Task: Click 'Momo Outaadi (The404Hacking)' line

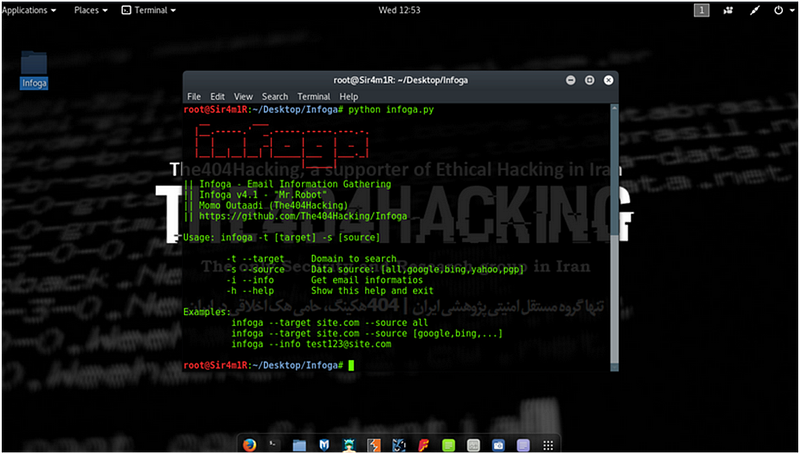Action: pyautogui.click(x=273, y=206)
